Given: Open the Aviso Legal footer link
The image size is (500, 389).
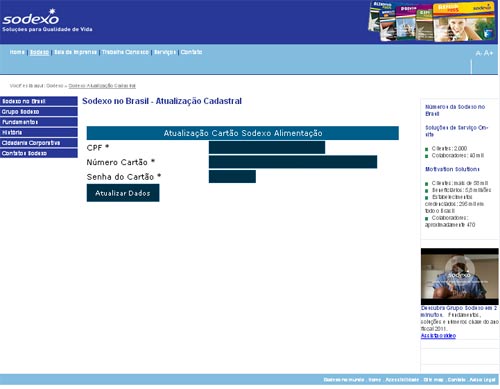Looking at the screenshot, I should point(482,380).
